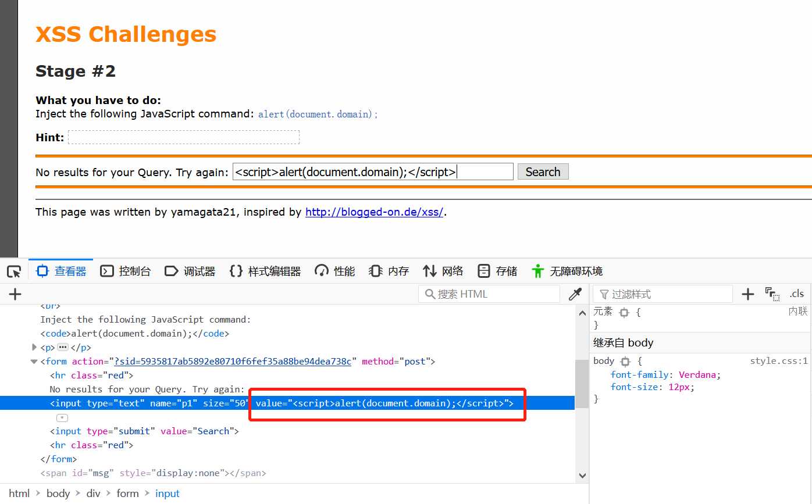This screenshot has height=504, width=812.
Task: Open the blogged-on.de/xss link
Action: [x=375, y=212]
